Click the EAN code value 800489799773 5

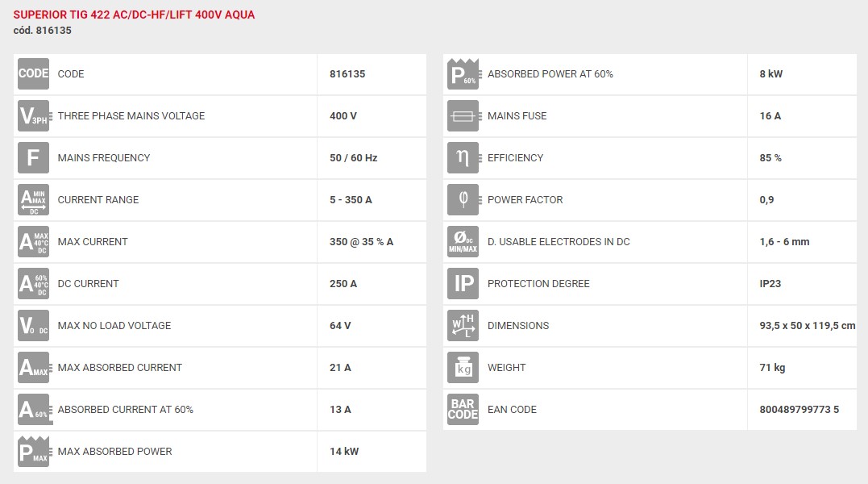point(799,409)
